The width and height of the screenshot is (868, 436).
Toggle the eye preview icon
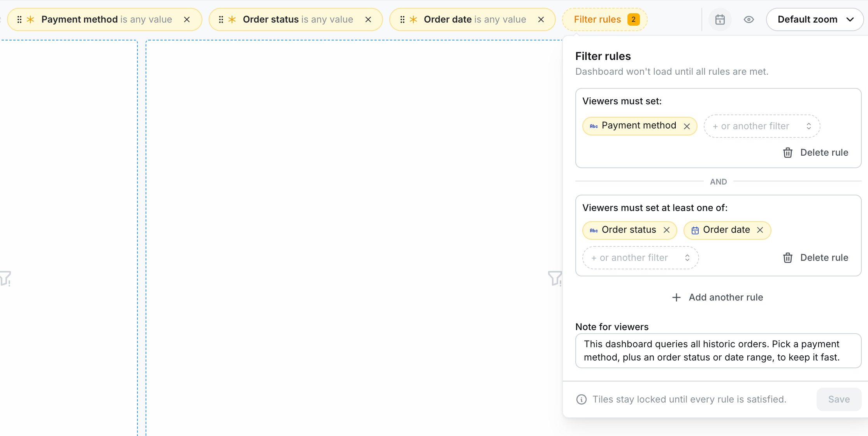[x=749, y=19]
